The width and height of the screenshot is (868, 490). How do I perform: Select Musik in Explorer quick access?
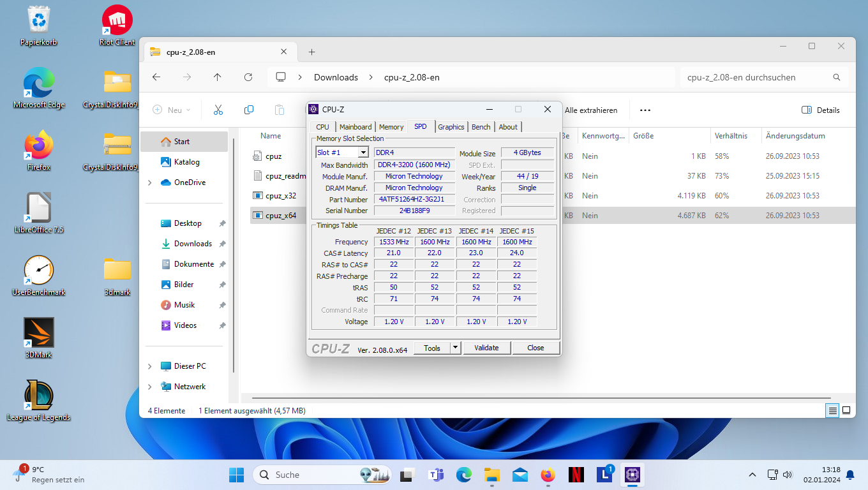coord(184,305)
